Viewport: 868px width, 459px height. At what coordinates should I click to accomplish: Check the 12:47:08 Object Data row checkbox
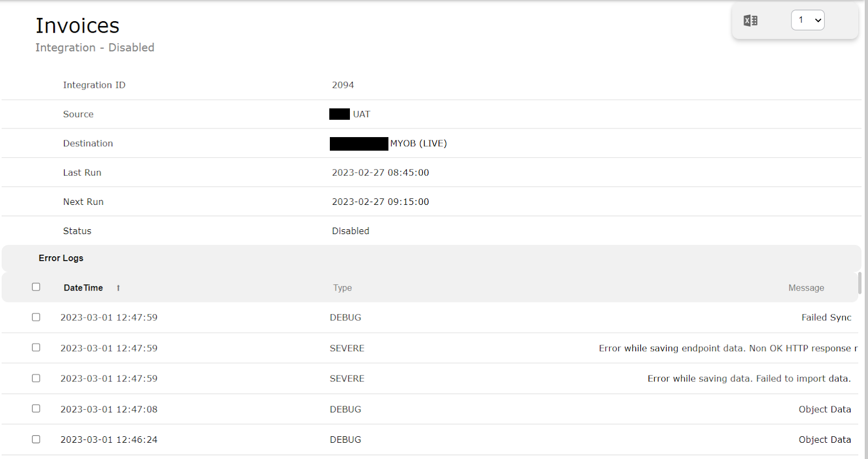tap(36, 409)
